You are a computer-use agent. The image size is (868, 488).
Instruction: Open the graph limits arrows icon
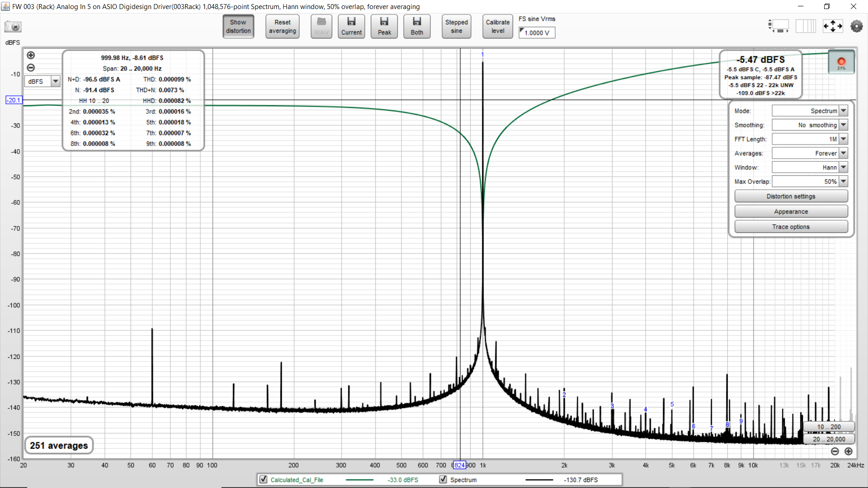tap(833, 26)
